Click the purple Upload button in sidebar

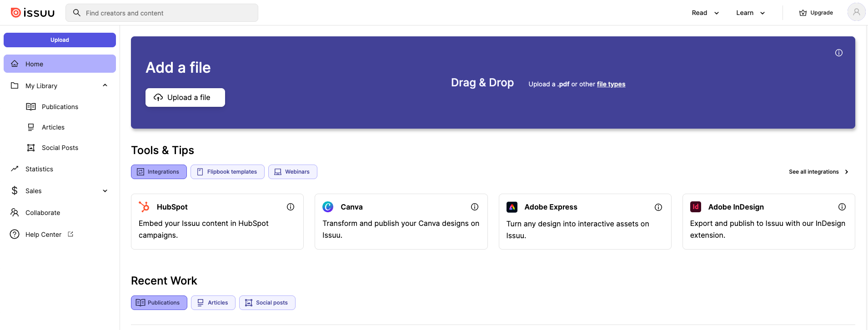coord(60,40)
